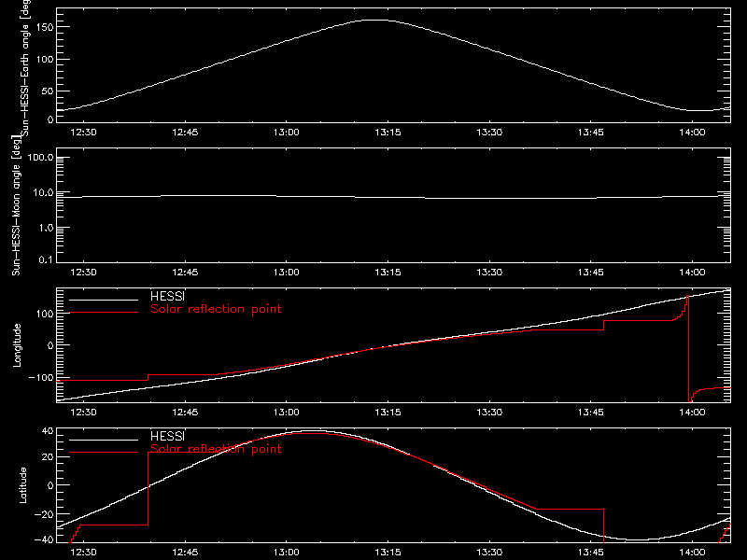Click 12:30 time label below Moon angle plot
This screenshot has width=747, height=560.
pos(83,273)
